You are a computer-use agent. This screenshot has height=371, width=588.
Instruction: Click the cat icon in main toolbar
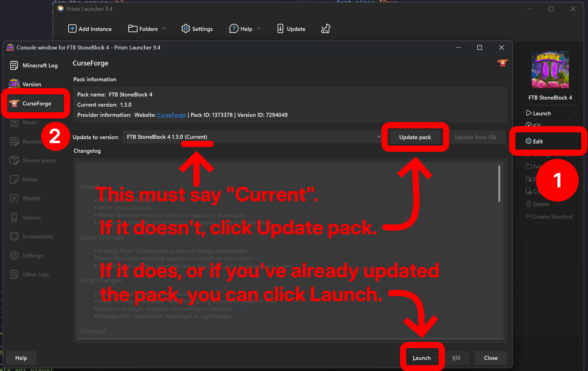tap(326, 29)
